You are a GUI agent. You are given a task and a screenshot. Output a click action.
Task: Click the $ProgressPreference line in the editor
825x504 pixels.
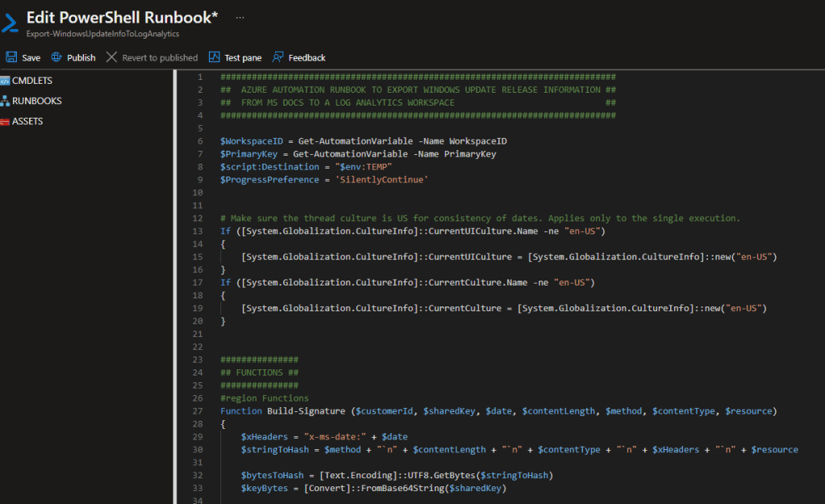323,180
